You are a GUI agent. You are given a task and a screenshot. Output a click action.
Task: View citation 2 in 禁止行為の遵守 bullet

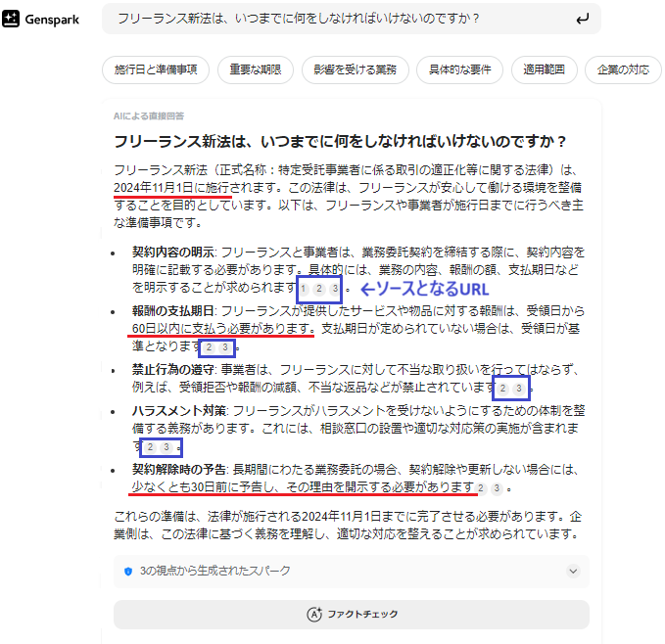[x=504, y=389]
